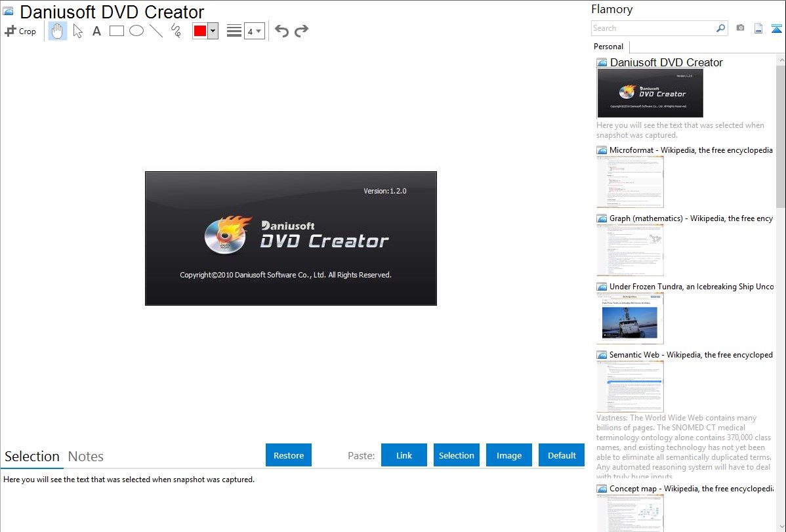Redo the last undone edit
Viewport: 786px width, 532px height.
[x=302, y=31]
